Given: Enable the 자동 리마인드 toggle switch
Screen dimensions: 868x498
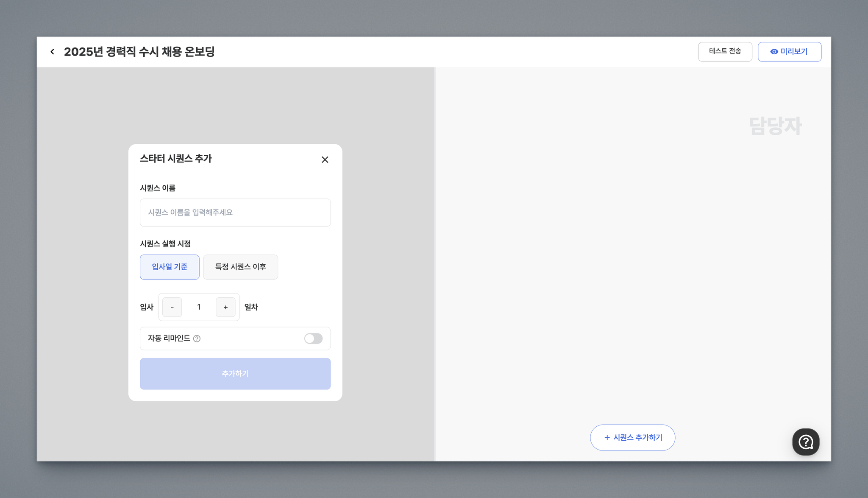Looking at the screenshot, I should tap(313, 339).
